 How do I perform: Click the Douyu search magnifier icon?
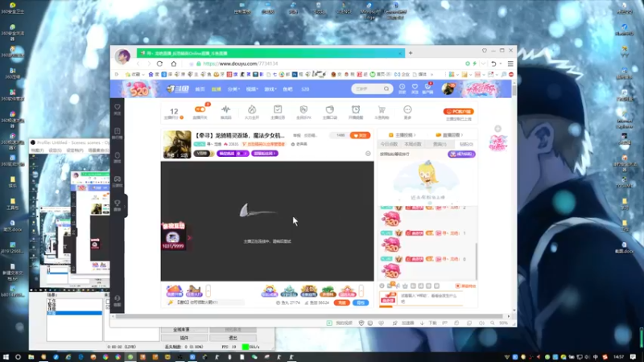pos(386,88)
